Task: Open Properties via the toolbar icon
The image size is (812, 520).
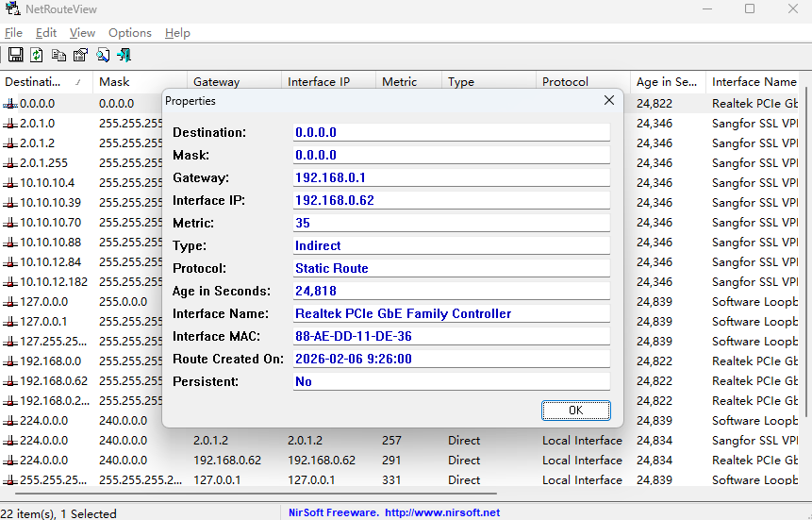Action: (80, 56)
